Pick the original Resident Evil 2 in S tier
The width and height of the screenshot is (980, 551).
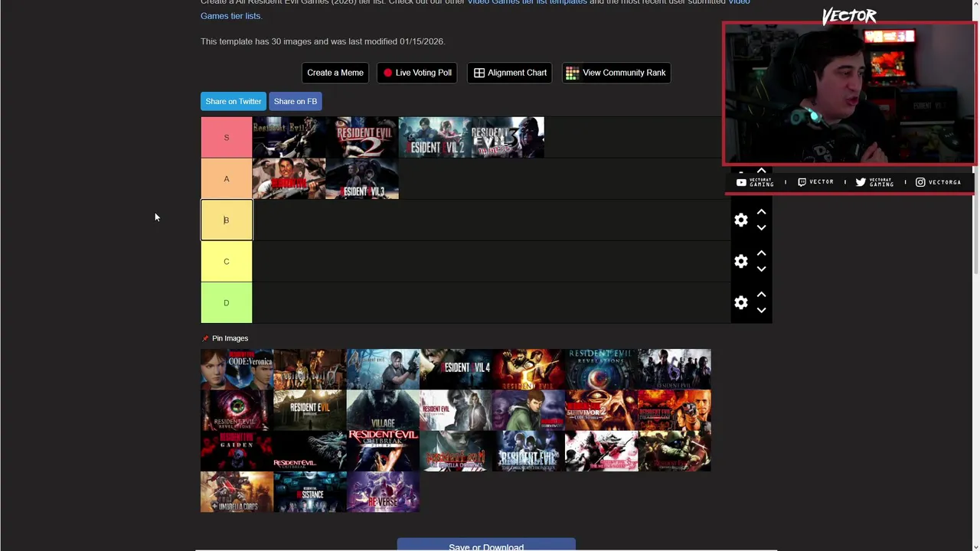tap(362, 138)
